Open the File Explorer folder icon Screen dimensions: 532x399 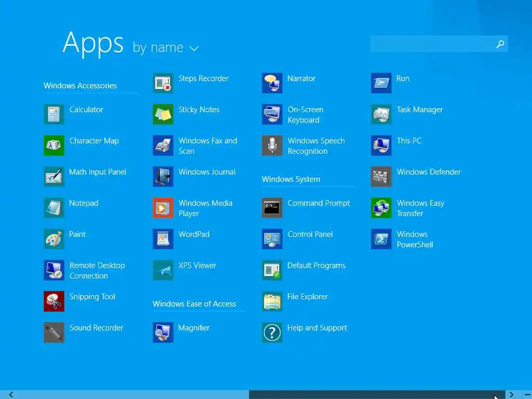272,301
